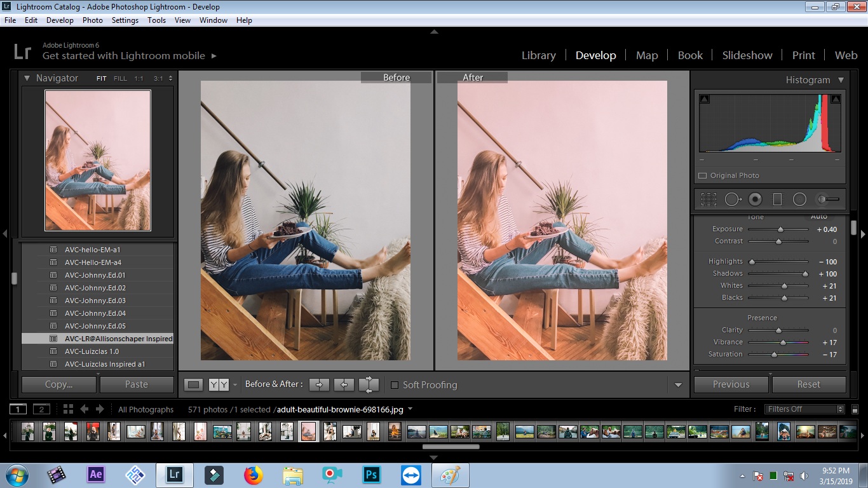Click the volume icon in system tray
The width and height of the screenshot is (868, 488).
[x=804, y=475]
